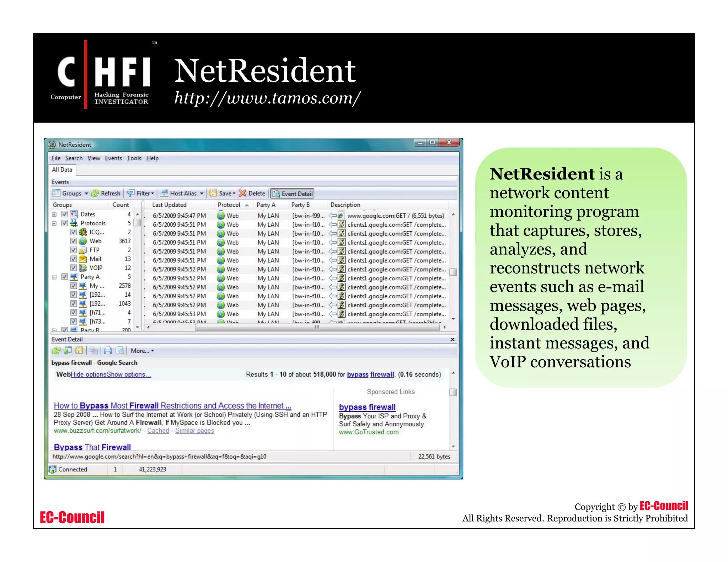Image resolution: width=728 pixels, height=562 pixels.
Task: Click the Party A computer icon in the Groups tree
Action: coord(74,276)
